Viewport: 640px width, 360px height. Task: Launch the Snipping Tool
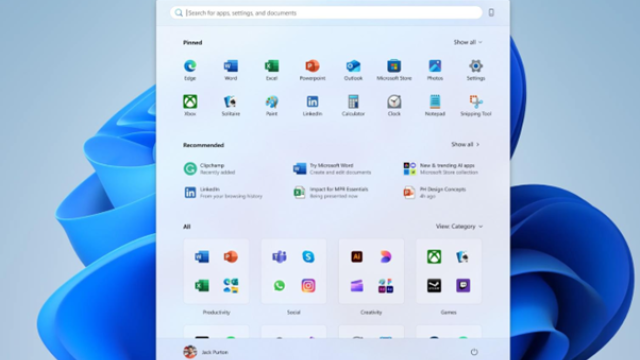point(476,105)
